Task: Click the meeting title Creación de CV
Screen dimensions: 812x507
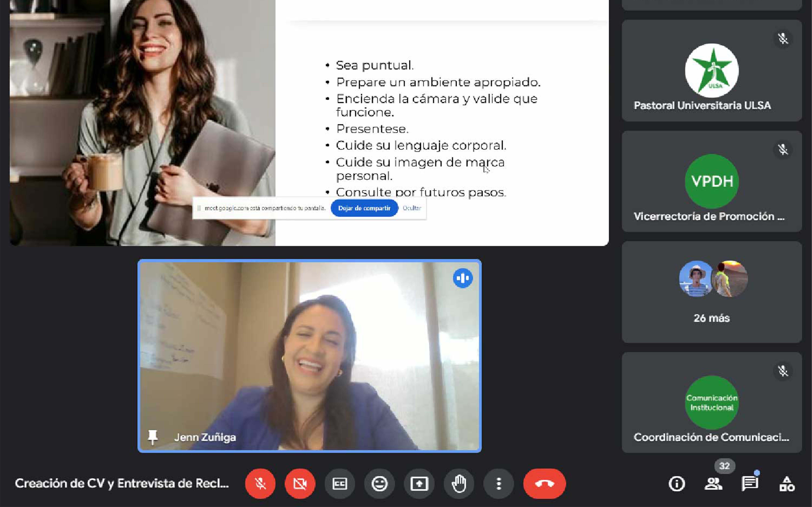Action: [122, 484]
